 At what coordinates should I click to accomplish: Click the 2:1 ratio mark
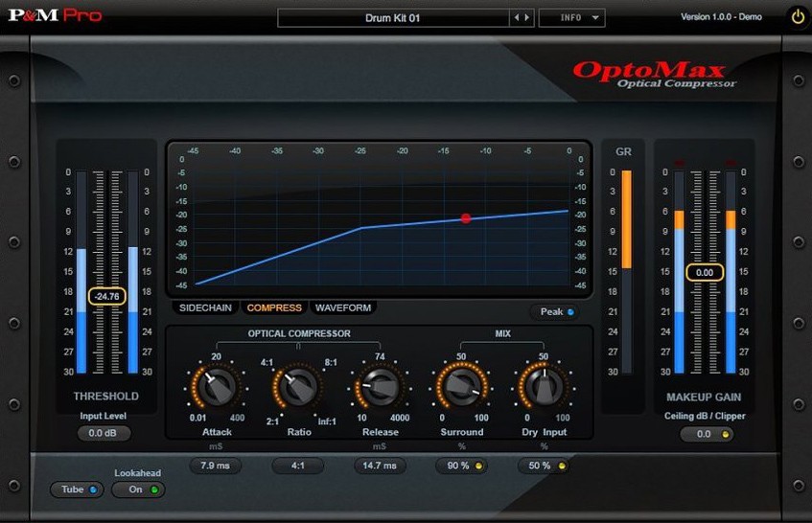pyautogui.click(x=272, y=421)
